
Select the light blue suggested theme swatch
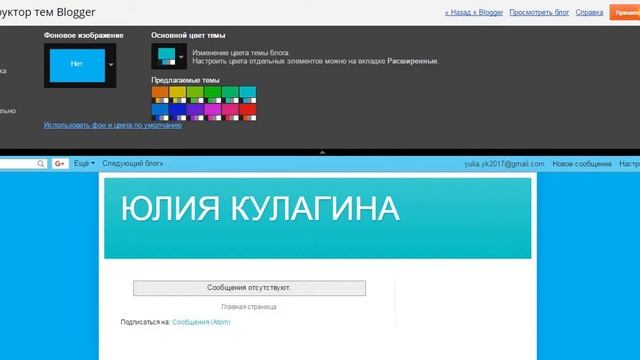pos(160,112)
